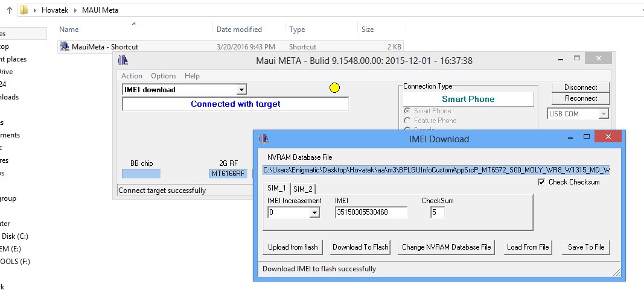This screenshot has height=293, width=644.
Task: Click the IMEI number input field
Action: [x=371, y=213]
